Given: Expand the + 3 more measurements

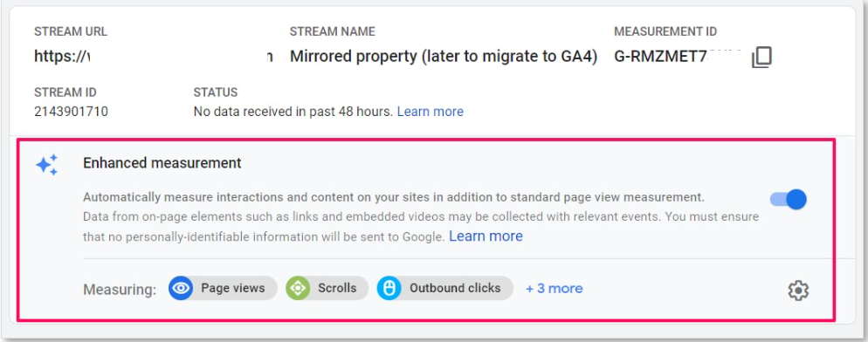Looking at the screenshot, I should click(x=555, y=288).
